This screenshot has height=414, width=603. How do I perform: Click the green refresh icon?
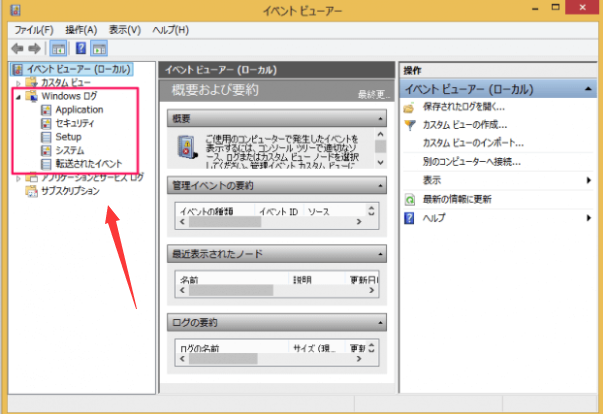(x=410, y=200)
